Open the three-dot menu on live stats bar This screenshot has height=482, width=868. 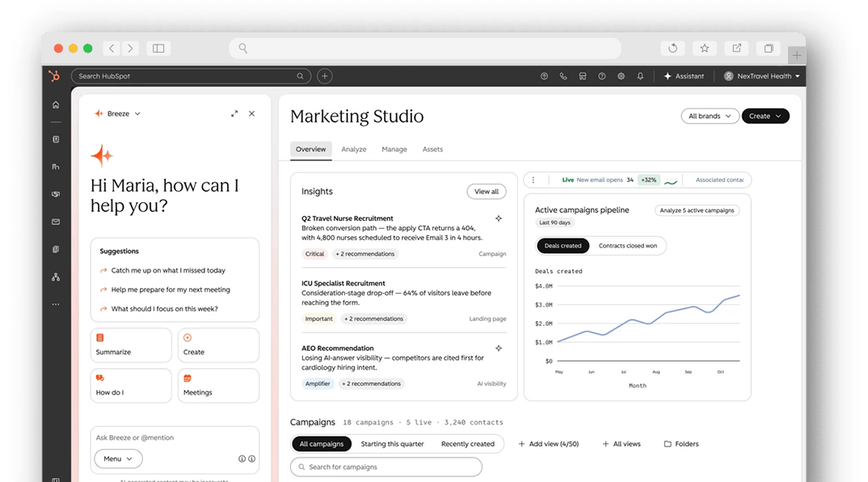[x=533, y=180]
